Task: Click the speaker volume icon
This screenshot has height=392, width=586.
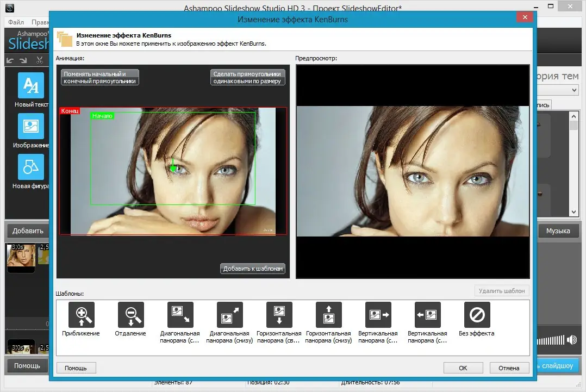Action: pyautogui.click(x=572, y=340)
